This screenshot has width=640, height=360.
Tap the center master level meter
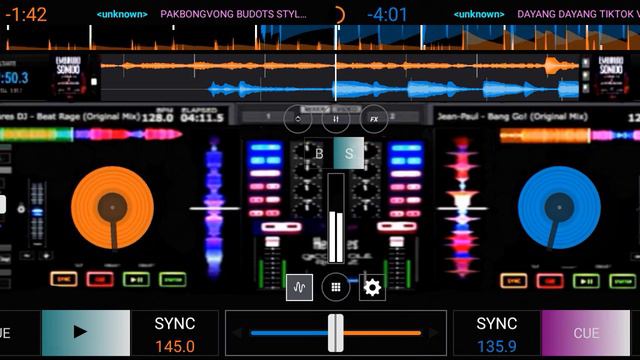point(336,218)
